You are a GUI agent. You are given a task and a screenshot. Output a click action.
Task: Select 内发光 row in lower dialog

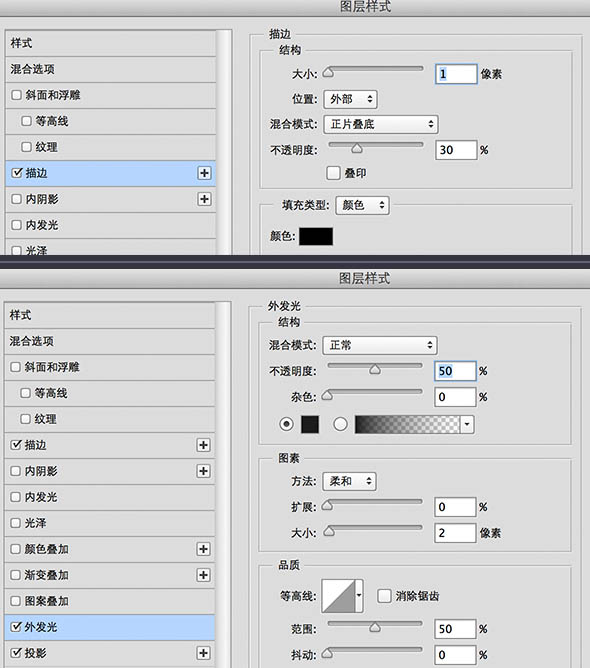click(x=109, y=497)
